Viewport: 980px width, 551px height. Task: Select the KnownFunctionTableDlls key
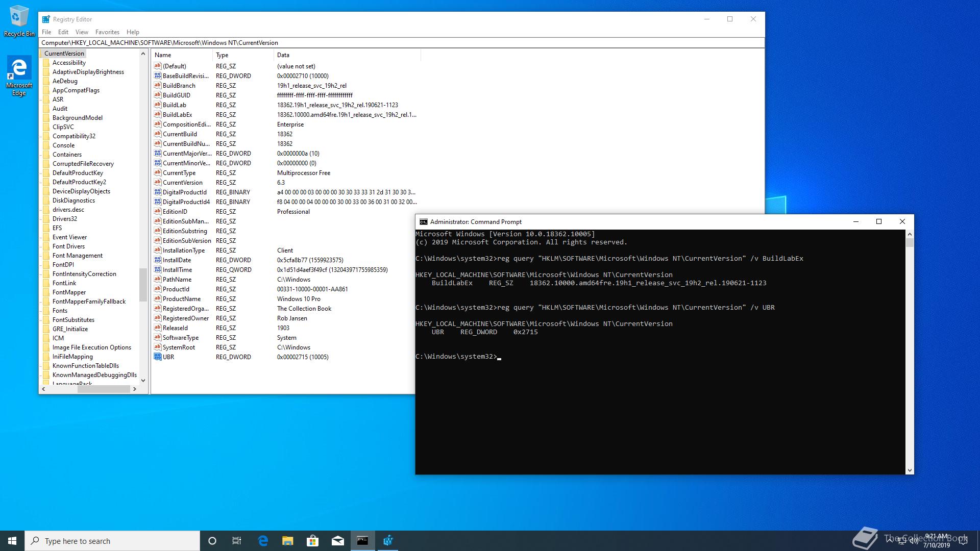coord(85,366)
